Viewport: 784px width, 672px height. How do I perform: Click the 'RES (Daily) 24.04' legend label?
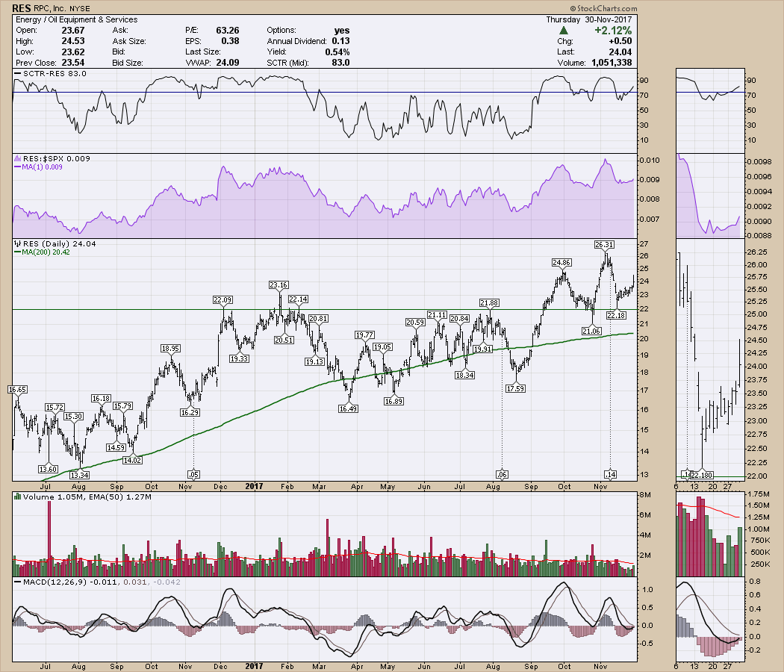pos(60,243)
